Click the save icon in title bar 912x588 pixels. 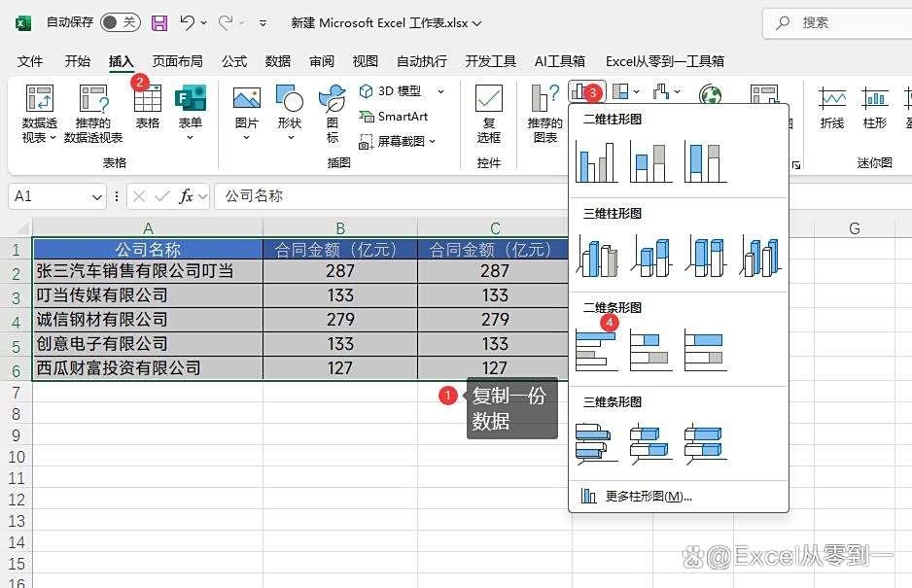[x=159, y=22]
